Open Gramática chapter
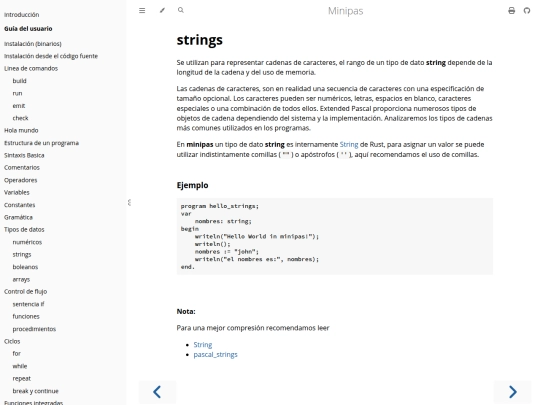The width and height of the screenshot is (540, 405). [18, 217]
